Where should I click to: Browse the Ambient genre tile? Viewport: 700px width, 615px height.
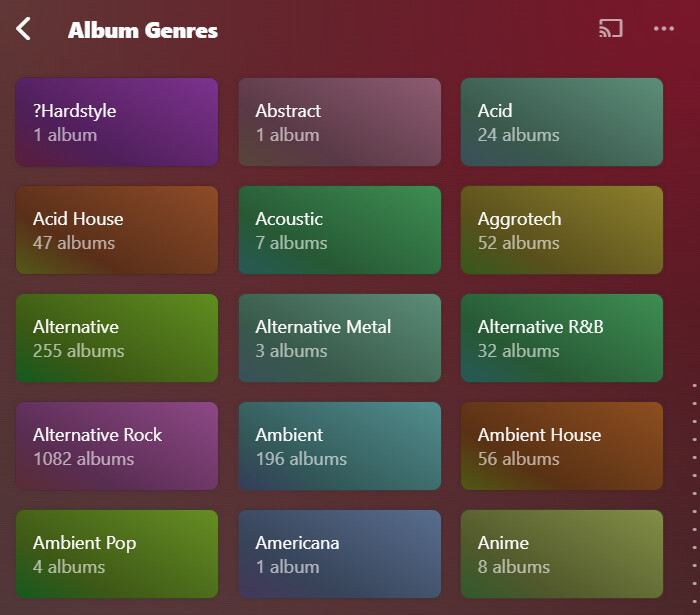339,446
